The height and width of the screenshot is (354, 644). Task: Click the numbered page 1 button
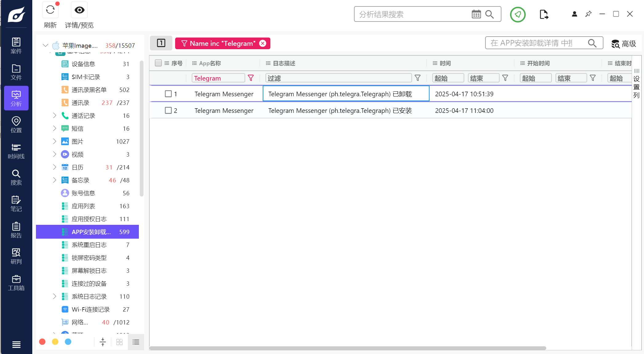pos(161,43)
